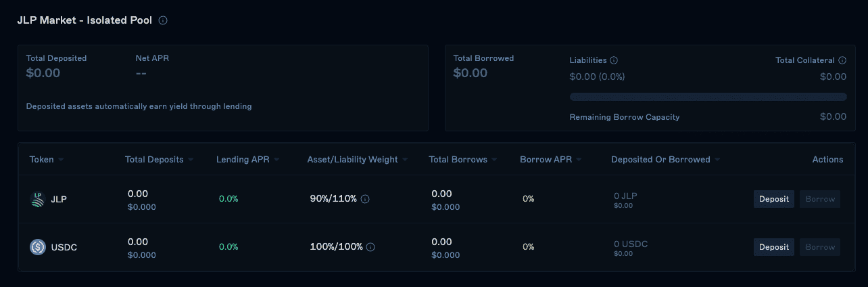Select the USDC token name text

pyautogui.click(x=64, y=247)
